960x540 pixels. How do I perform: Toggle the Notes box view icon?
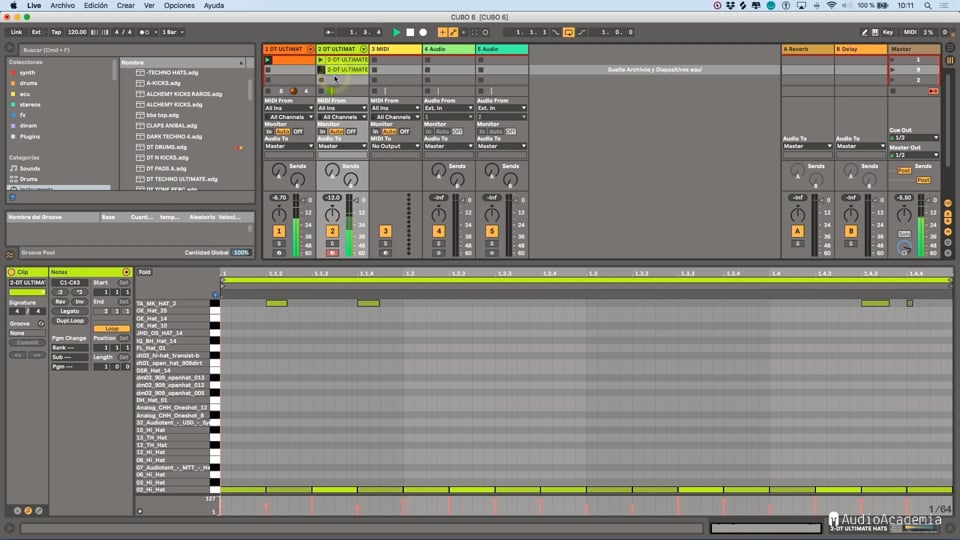tap(28, 511)
